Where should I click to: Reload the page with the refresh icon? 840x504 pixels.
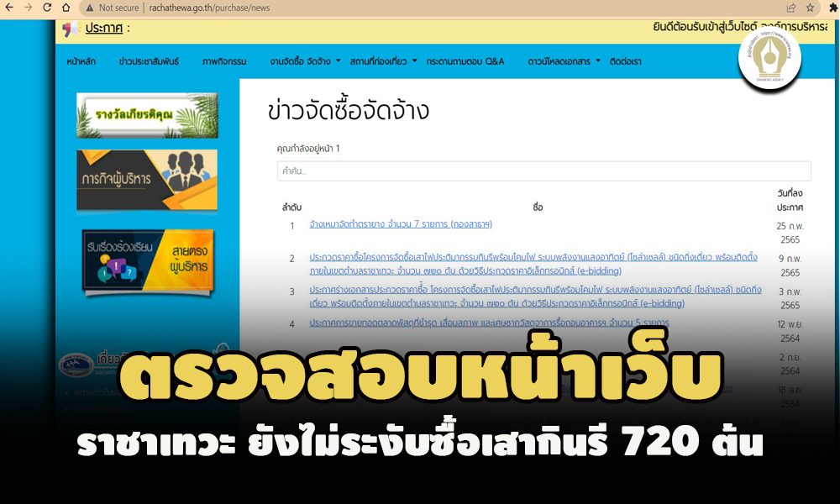(x=48, y=8)
